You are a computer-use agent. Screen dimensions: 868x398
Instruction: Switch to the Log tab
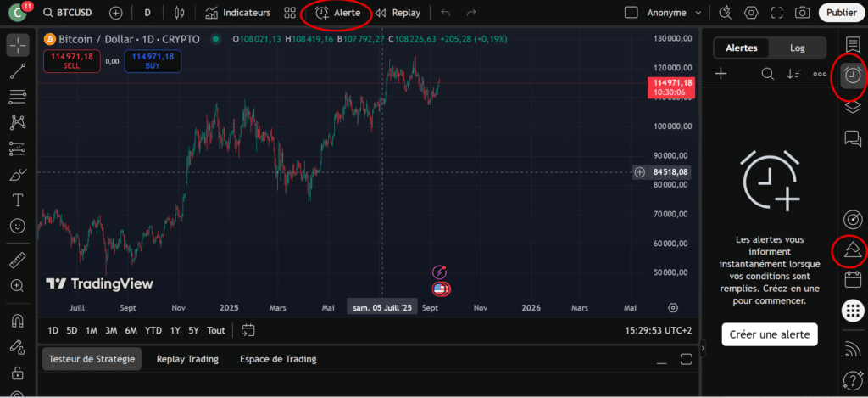[x=797, y=48]
